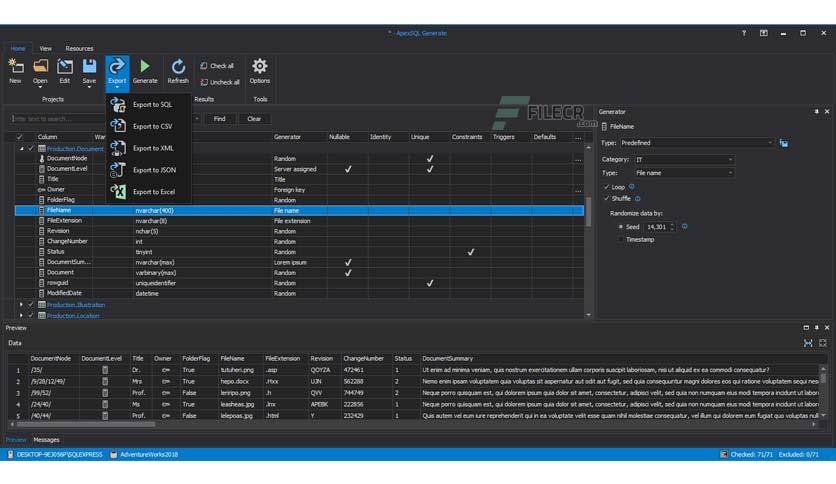Click the blue icon beside Predefined dropdown
The image size is (836, 484).
784,143
